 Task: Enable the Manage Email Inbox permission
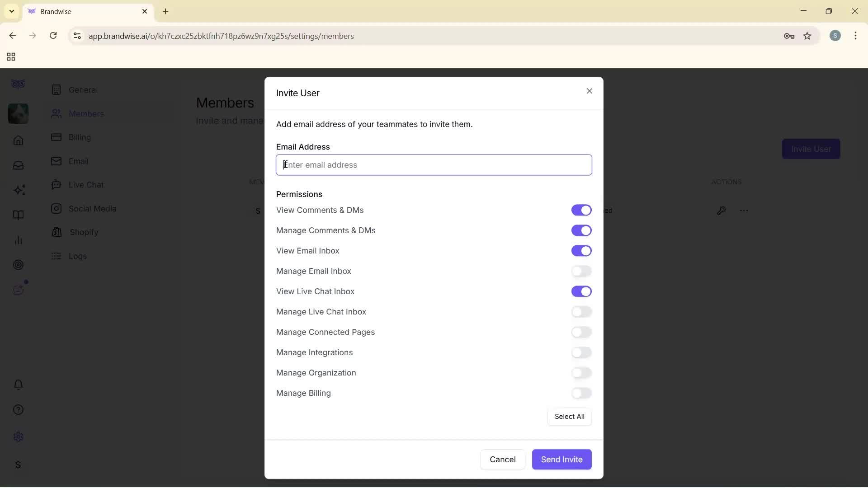pos(581,271)
